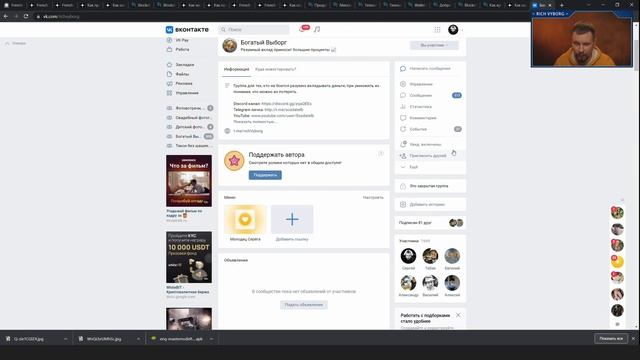Open Комментарии in the group action menu

point(430,118)
